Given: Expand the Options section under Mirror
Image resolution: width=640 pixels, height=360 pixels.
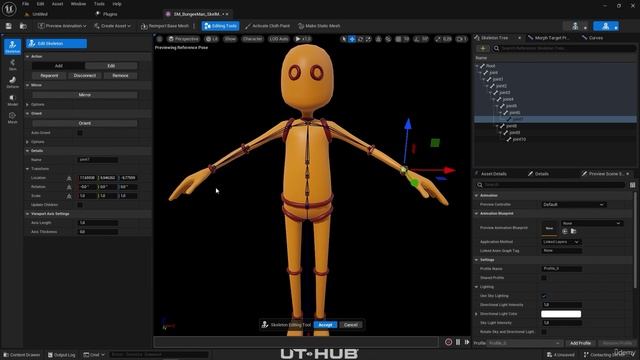Looking at the screenshot, I should (27, 104).
